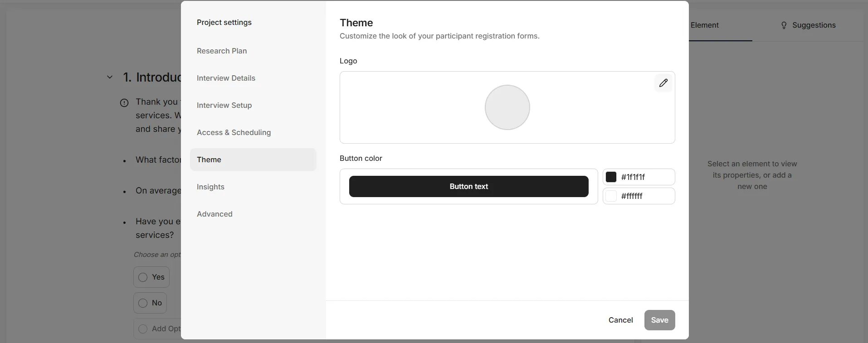Switch to the Element tab
Image resolution: width=868 pixels, height=343 pixels.
coord(705,25)
